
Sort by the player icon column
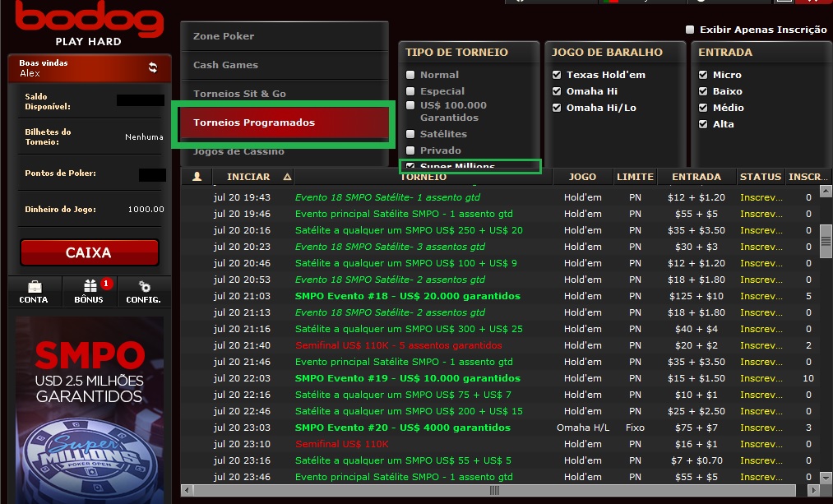coord(197,176)
